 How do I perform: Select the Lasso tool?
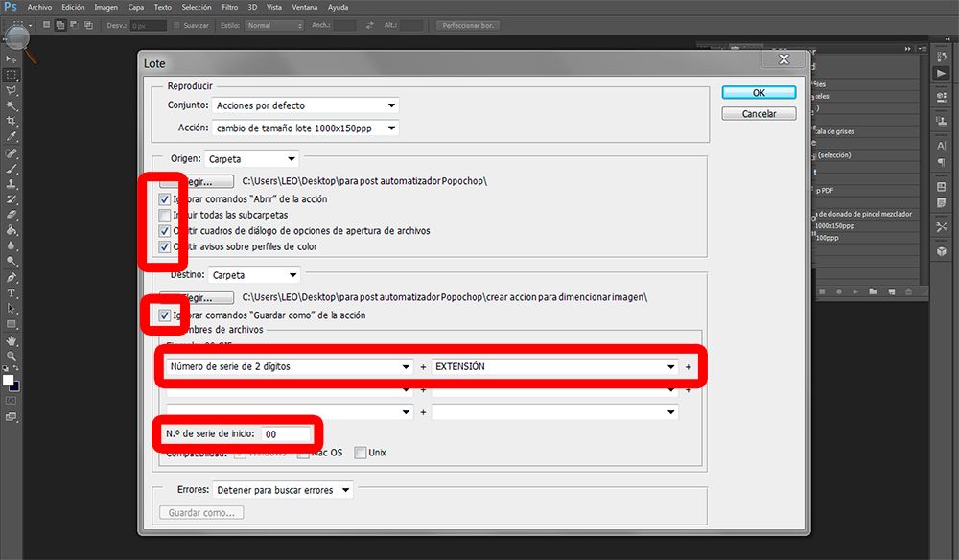click(x=12, y=90)
